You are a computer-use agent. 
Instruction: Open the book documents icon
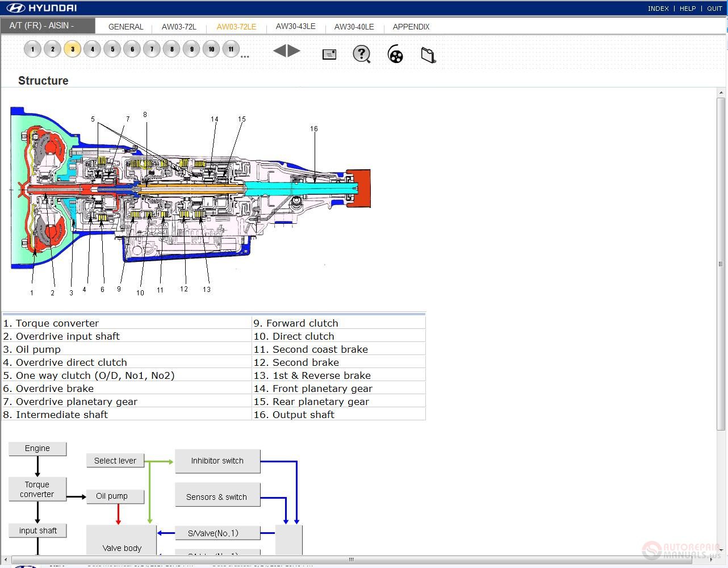coord(429,55)
